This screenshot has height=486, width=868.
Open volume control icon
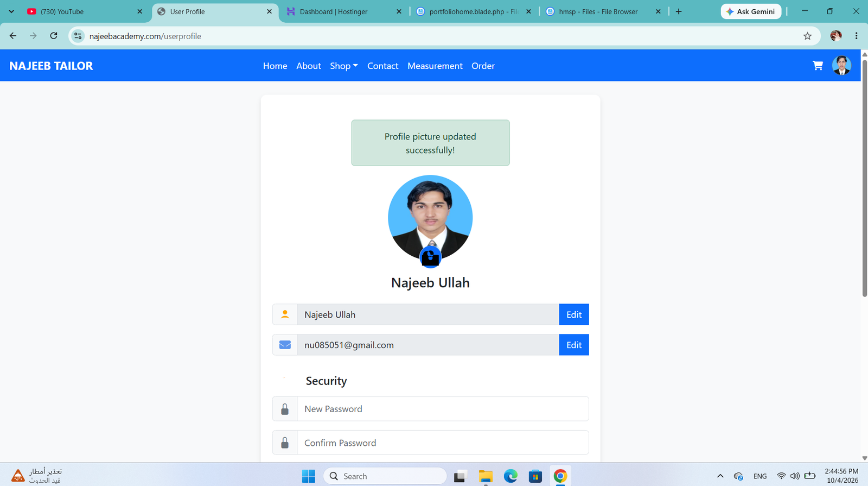[x=795, y=476]
